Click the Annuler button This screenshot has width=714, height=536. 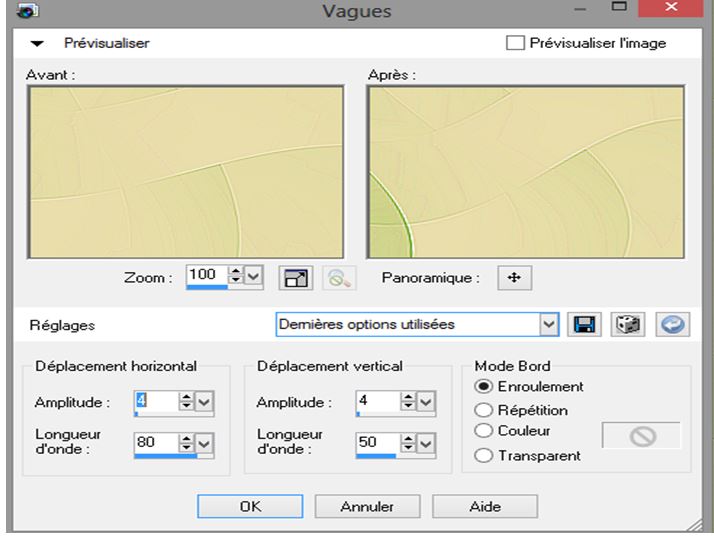[x=367, y=506]
